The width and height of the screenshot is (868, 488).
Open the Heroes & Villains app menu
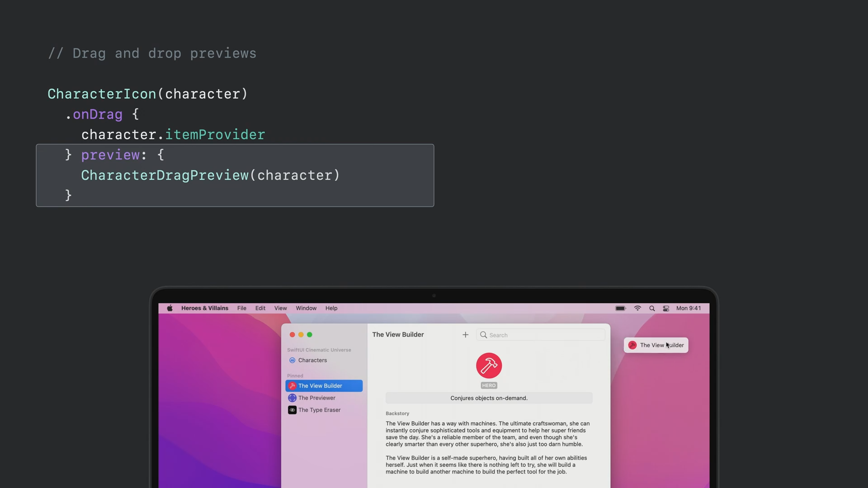point(205,308)
